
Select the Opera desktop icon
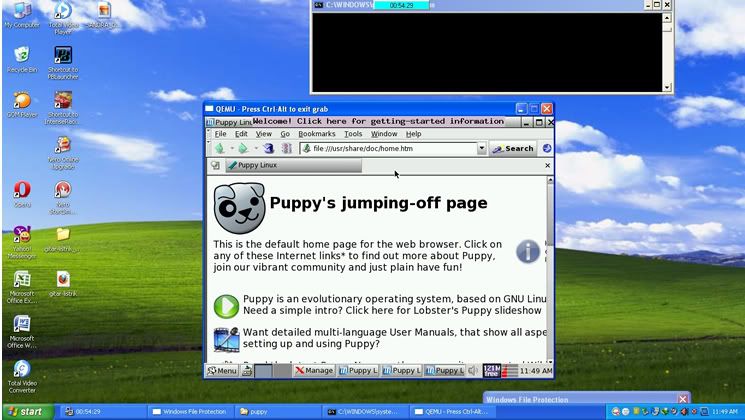point(22,194)
